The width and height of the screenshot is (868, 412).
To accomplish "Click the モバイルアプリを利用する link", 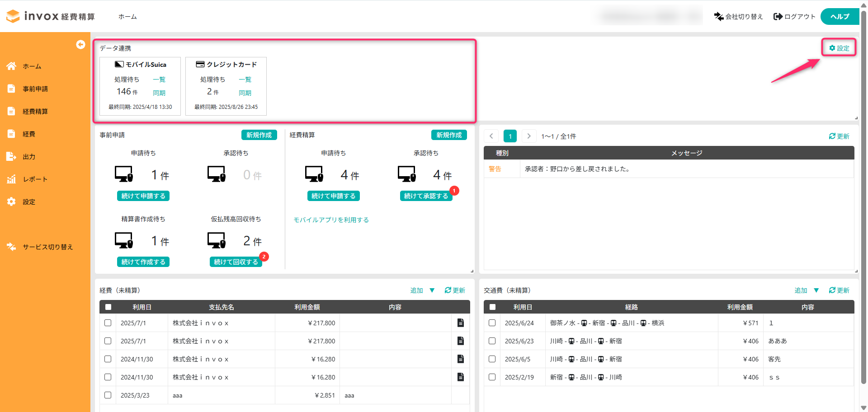I will click(x=331, y=220).
